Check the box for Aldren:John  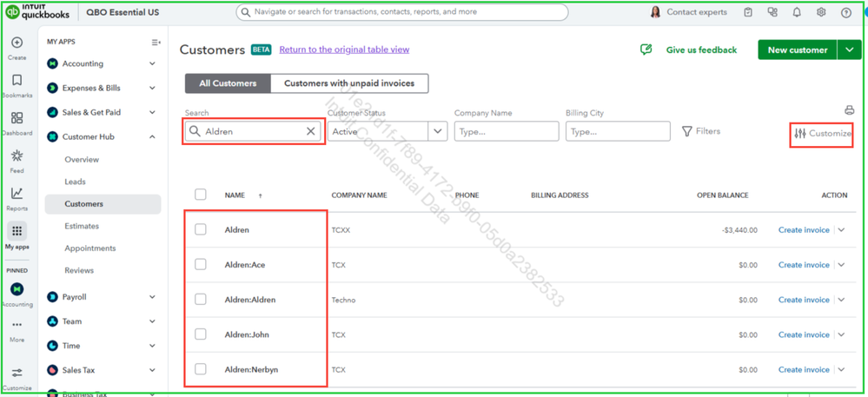201,334
